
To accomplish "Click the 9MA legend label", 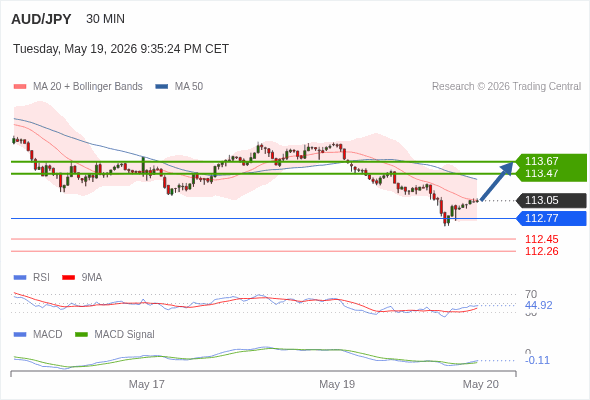I will point(92,278).
